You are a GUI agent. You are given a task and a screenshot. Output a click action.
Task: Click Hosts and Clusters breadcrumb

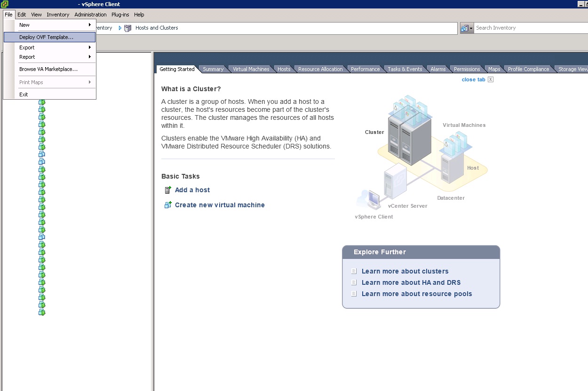[157, 28]
